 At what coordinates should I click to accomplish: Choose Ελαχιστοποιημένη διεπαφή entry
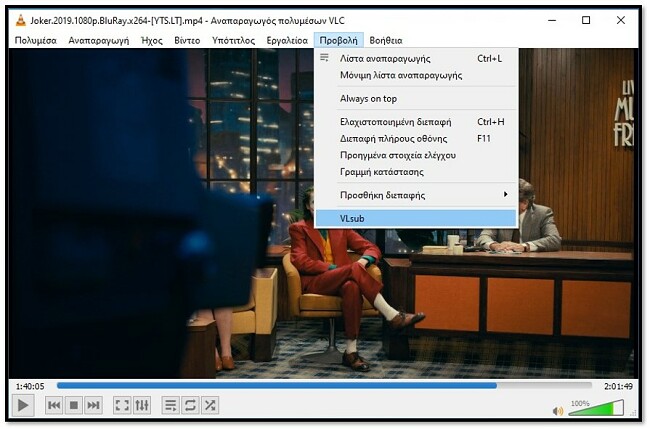coord(416,122)
